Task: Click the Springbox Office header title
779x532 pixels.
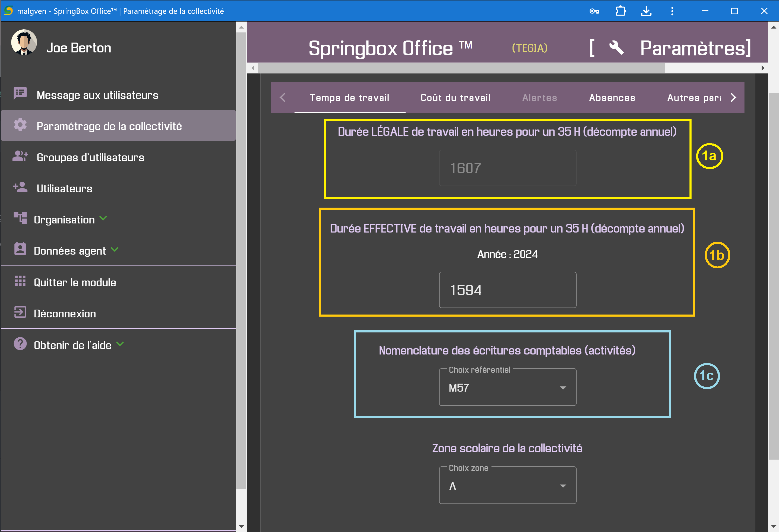Action: pos(390,48)
